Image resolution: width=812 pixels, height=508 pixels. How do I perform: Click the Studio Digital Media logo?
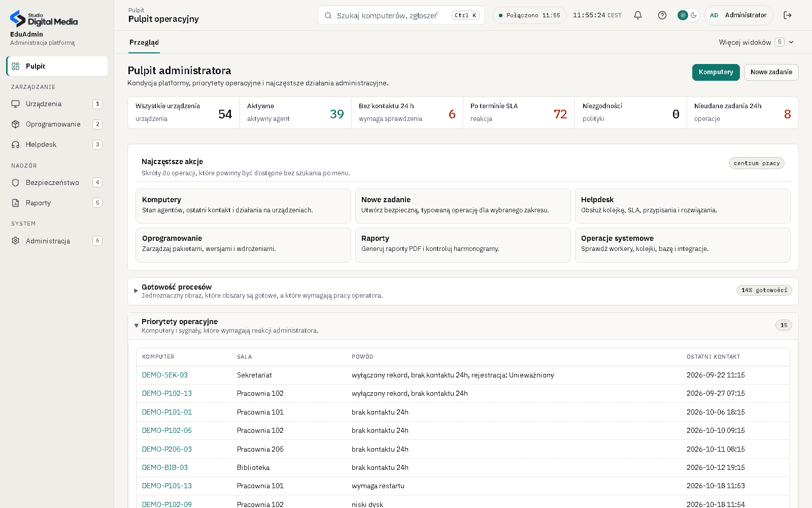[x=44, y=19]
